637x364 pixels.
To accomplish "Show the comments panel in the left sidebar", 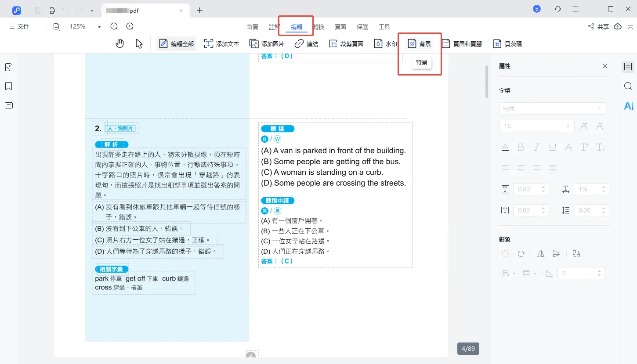I will [x=8, y=105].
